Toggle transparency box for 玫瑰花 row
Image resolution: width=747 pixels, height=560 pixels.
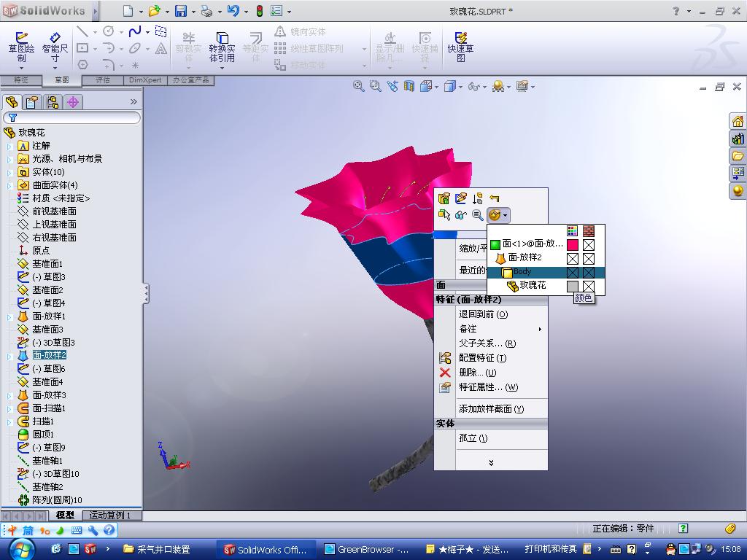[589, 286]
